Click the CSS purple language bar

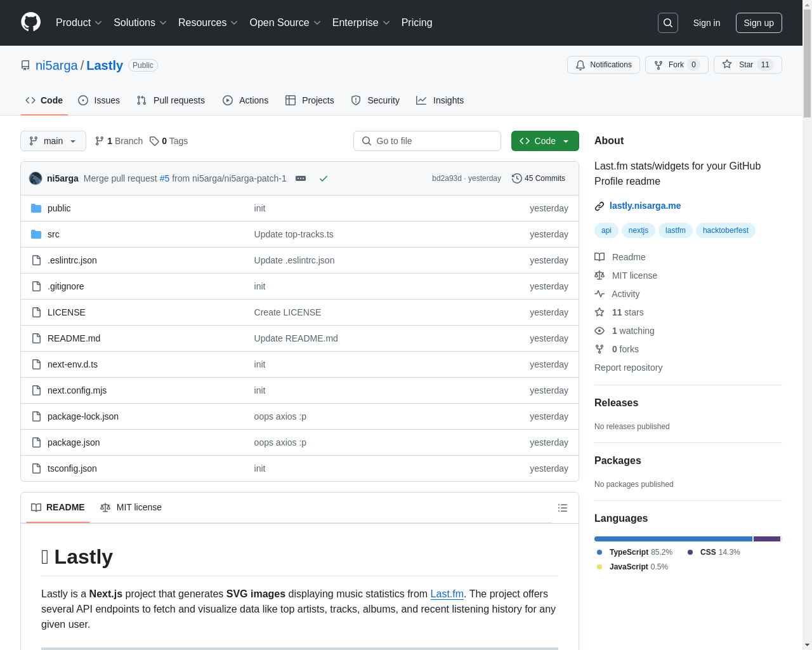tap(767, 539)
